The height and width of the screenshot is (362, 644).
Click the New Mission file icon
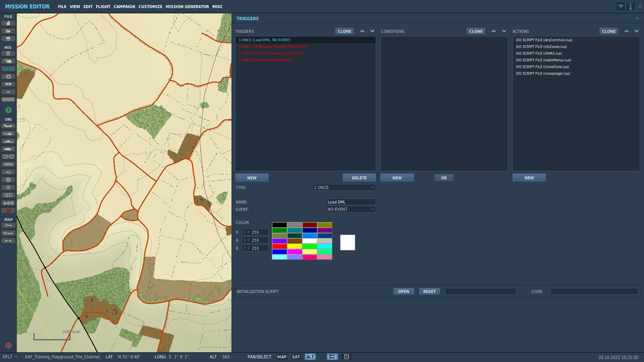tap(8, 23)
